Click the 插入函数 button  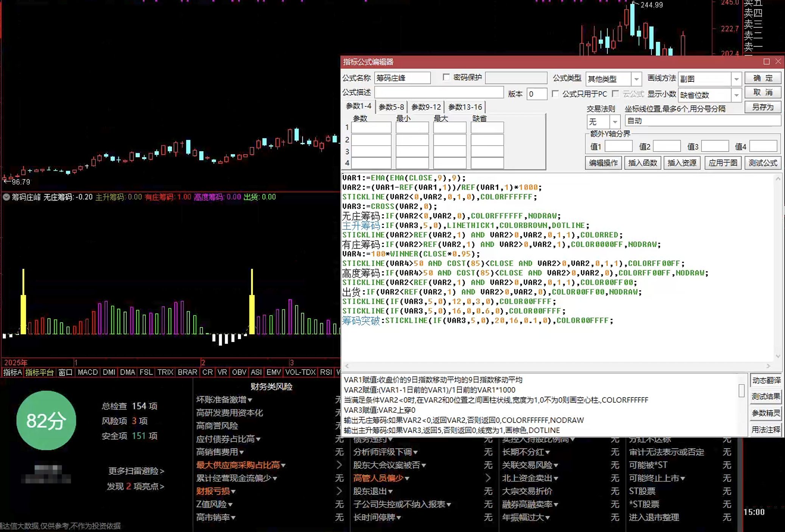(x=643, y=163)
